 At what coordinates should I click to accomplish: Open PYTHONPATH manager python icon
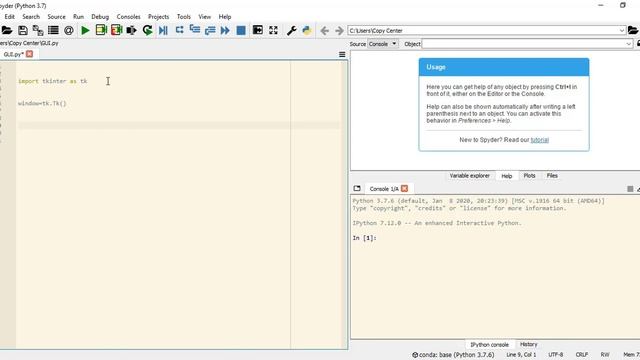tap(307, 30)
